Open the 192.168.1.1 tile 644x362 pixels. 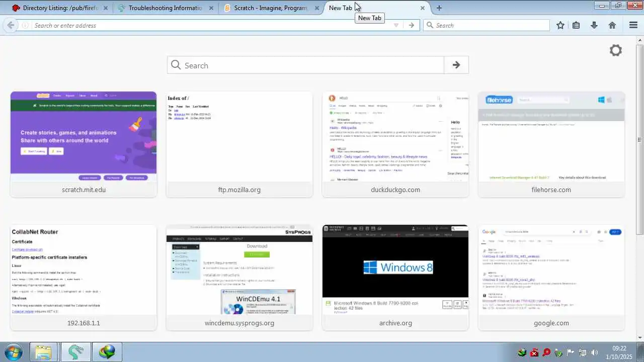coord(84,278)
